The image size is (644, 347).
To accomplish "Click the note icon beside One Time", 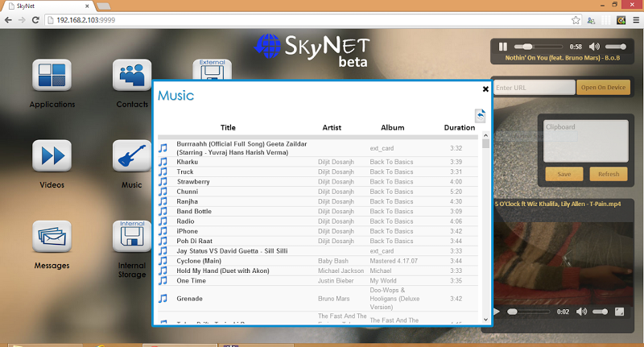I will point(163,280).
